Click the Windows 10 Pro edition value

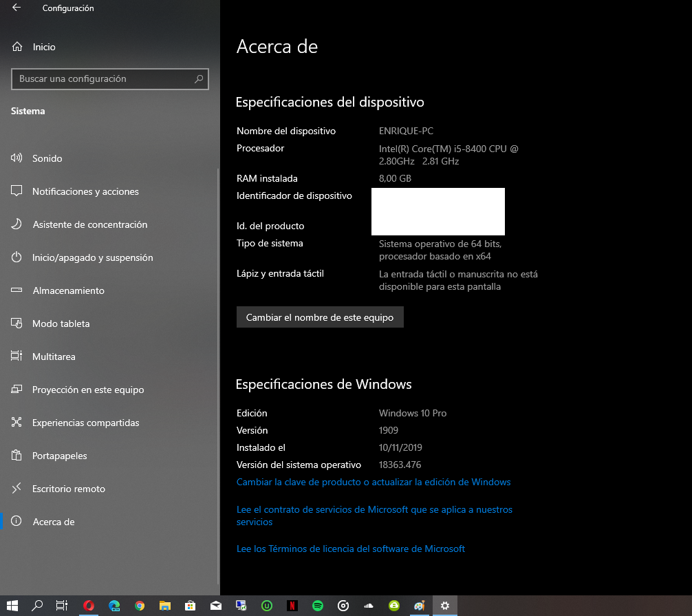click(x=413, y=414)
